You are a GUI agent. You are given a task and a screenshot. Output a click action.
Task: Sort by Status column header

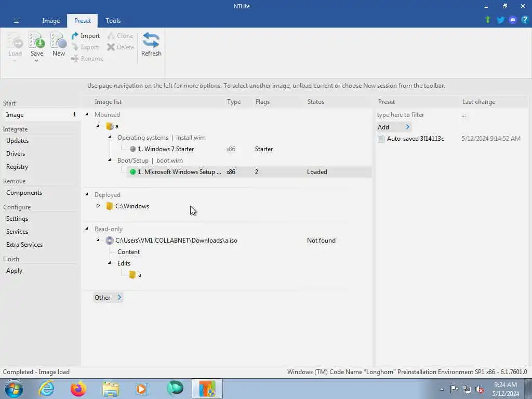click(x=315, y=102)
